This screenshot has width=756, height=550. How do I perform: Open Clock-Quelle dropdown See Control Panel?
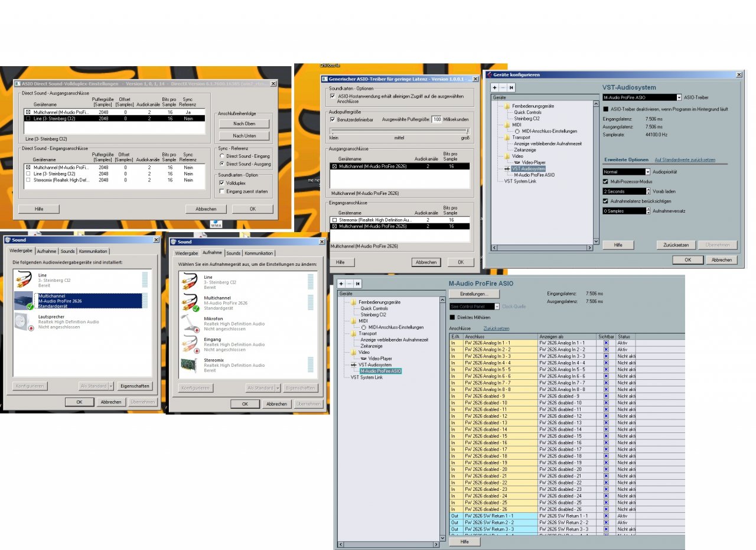point(475,307)
